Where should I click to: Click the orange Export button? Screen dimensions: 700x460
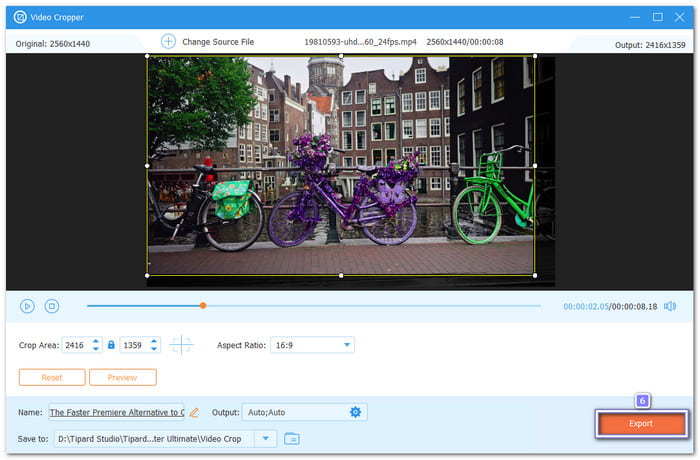point(640,423)
